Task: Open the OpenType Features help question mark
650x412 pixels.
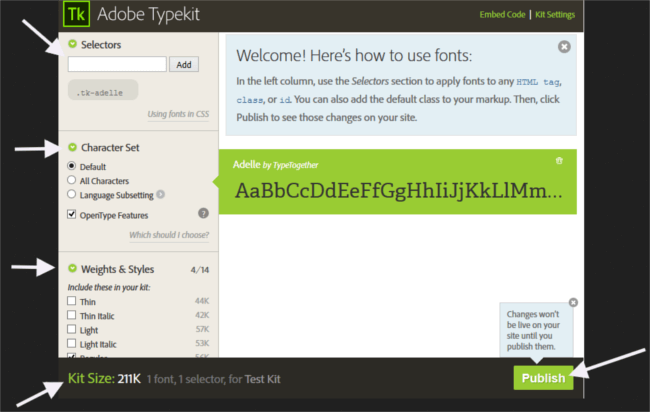Action: click(x=203, y=213)
